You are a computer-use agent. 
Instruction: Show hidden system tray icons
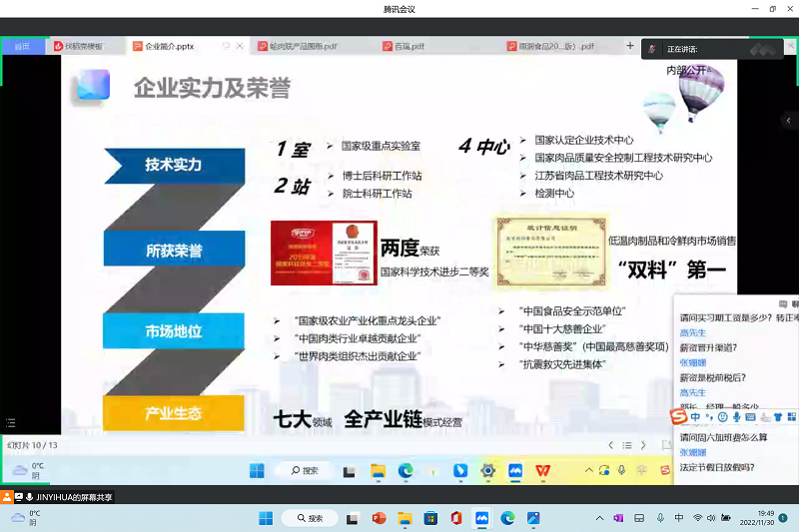599,518
